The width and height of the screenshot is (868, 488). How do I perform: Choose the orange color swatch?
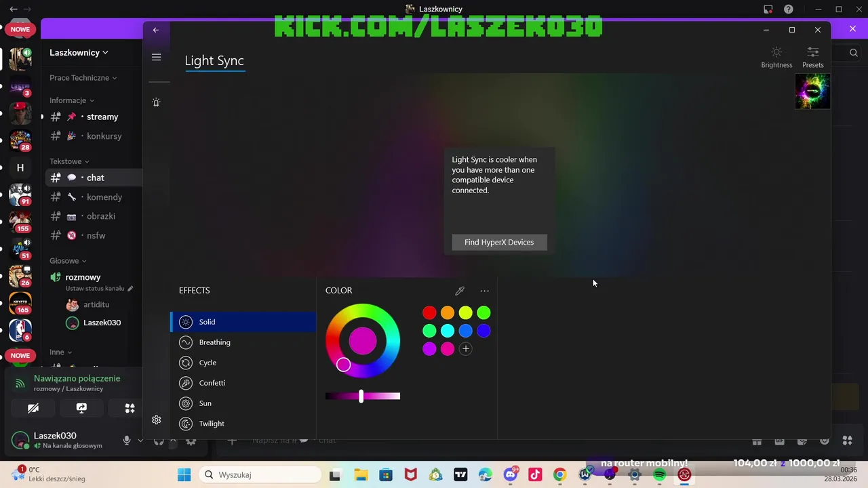tap(448, 312)
